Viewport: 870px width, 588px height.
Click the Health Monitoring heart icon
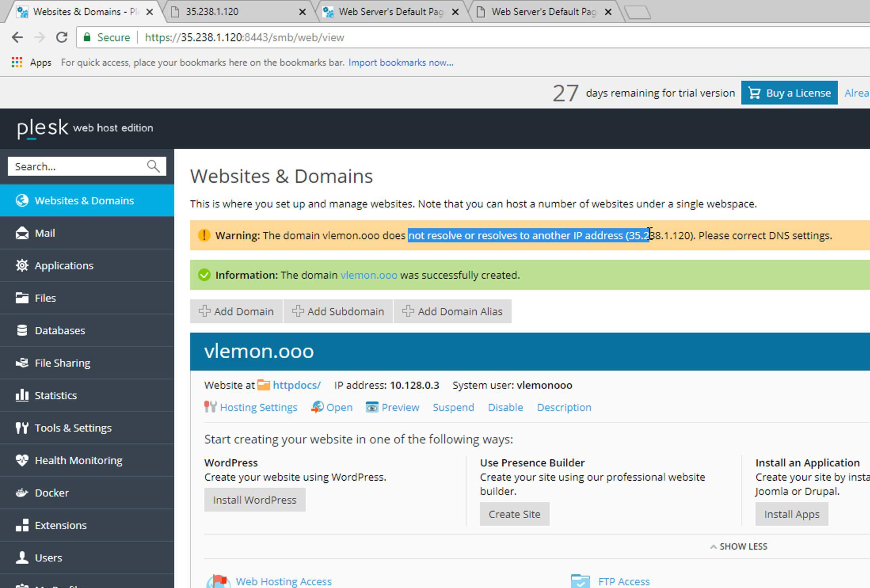[22, 460]
